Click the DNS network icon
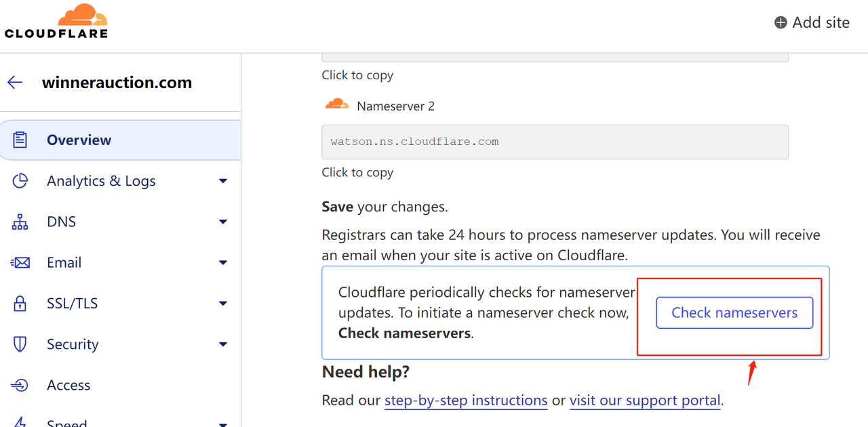 (20, 222)
